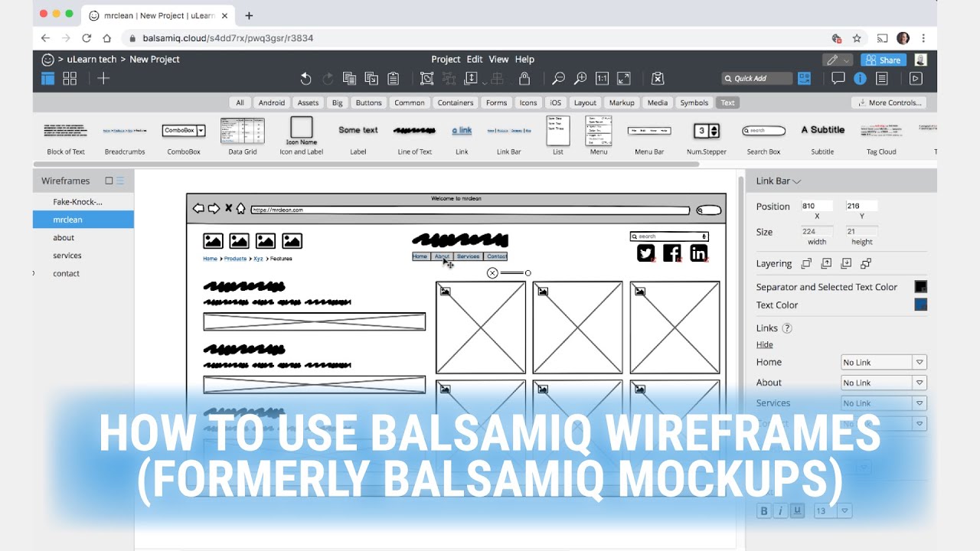980x551 pixels.
Task: Click LinkedIn icon in the wireframe
Action: point(698,253)
